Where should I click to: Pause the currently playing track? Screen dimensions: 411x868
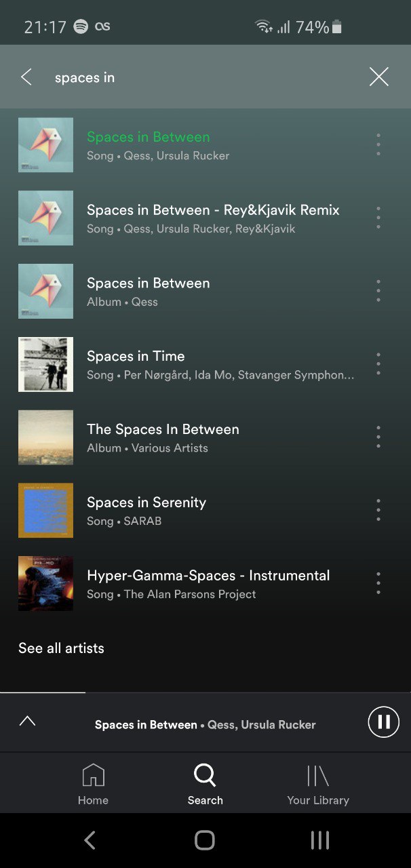point(384,722)
